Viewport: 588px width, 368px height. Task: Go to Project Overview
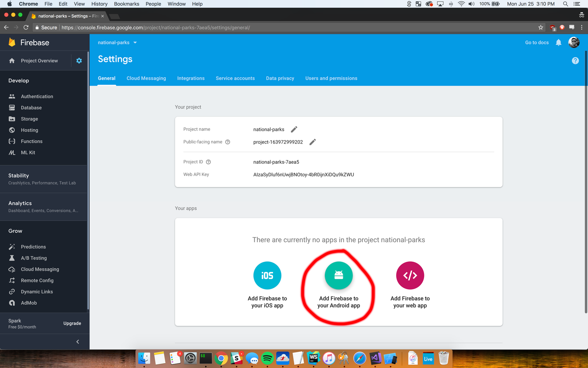click(39, 61)
